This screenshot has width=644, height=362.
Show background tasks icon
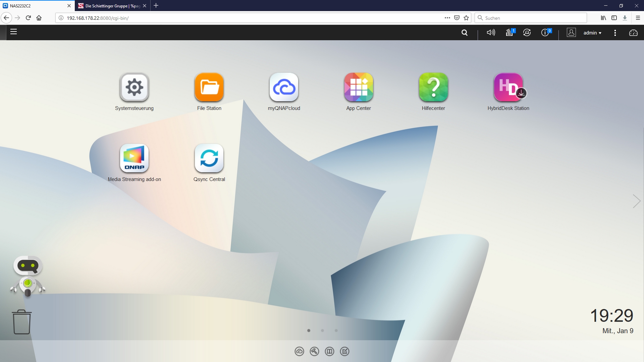click(509, 33)
